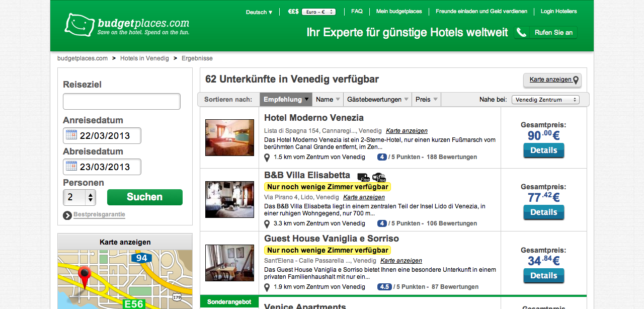Click the red map pin marker
Image resolution: width=644 pixels, height=309 pixels.
pos(84,275)
